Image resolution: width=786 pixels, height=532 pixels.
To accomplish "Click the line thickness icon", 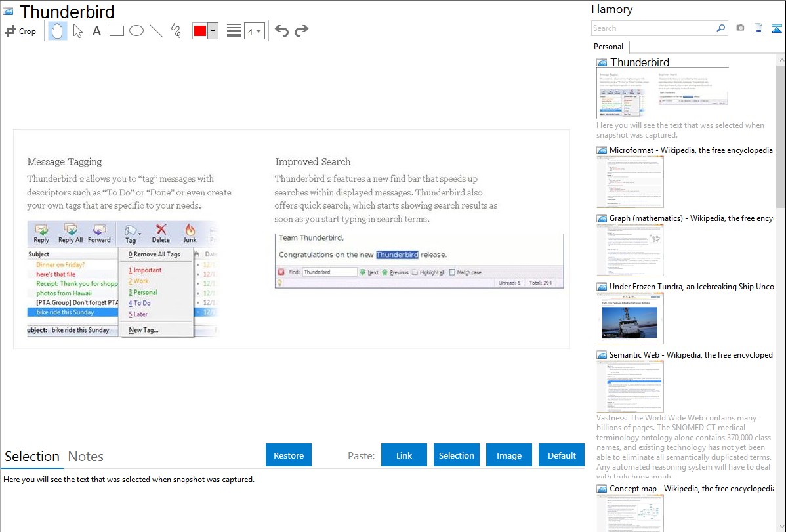I will pos(234,31).
